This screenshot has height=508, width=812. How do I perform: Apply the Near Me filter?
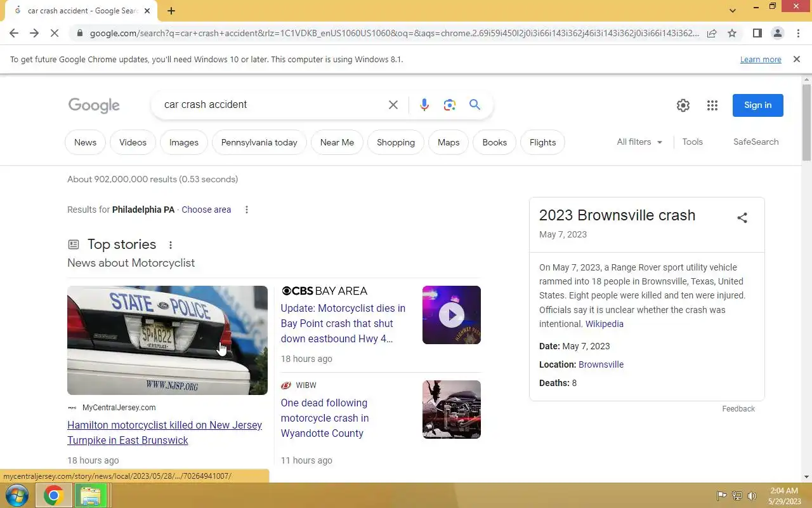coord(337,142)
